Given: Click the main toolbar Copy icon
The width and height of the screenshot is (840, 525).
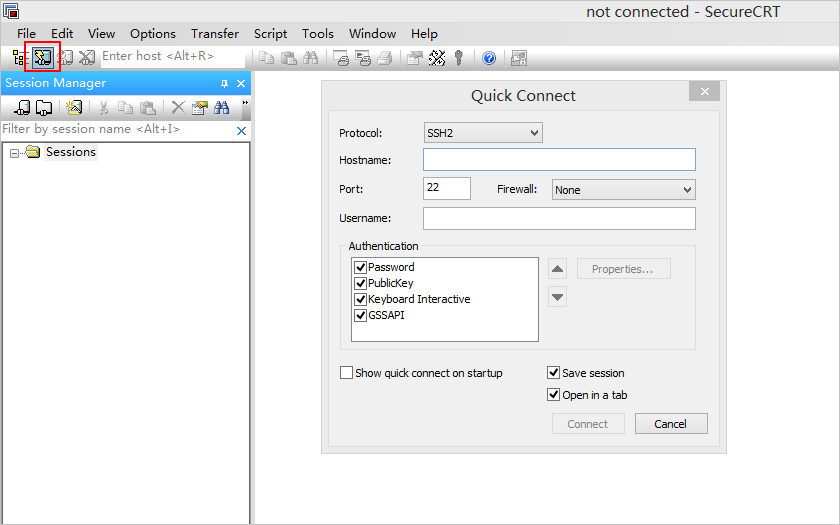Looking at the screenshot, I should (267, 57).
